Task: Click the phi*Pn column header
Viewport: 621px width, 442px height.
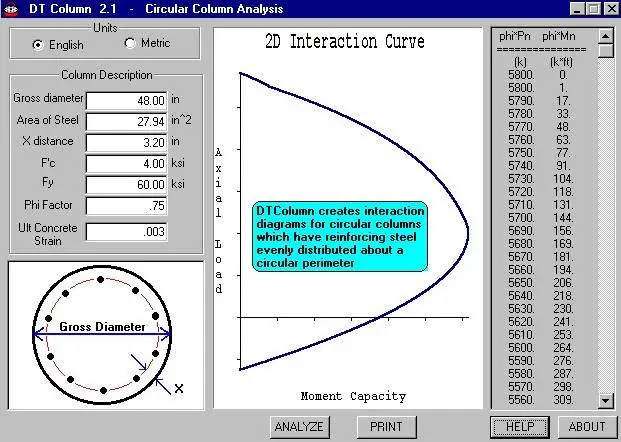Action: 514,36
